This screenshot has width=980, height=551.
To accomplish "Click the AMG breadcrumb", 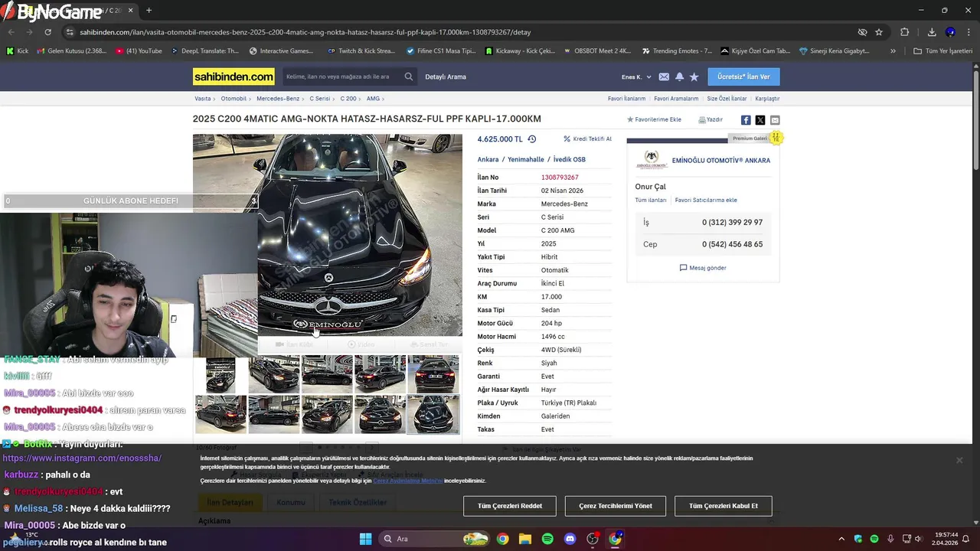I will click(373, 99).
